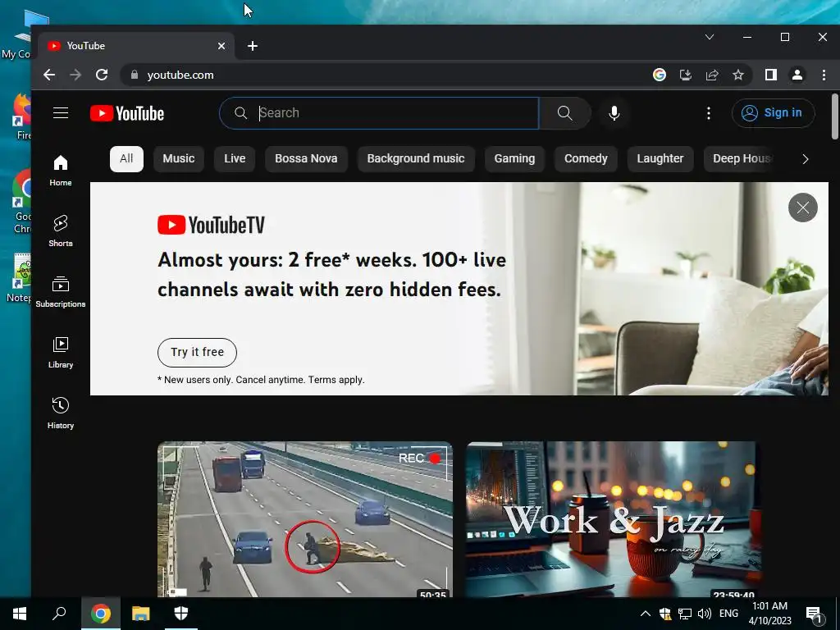Click the install app icon in address bar
This screenshot has height=630, width=840.
(x=686, y=75)
